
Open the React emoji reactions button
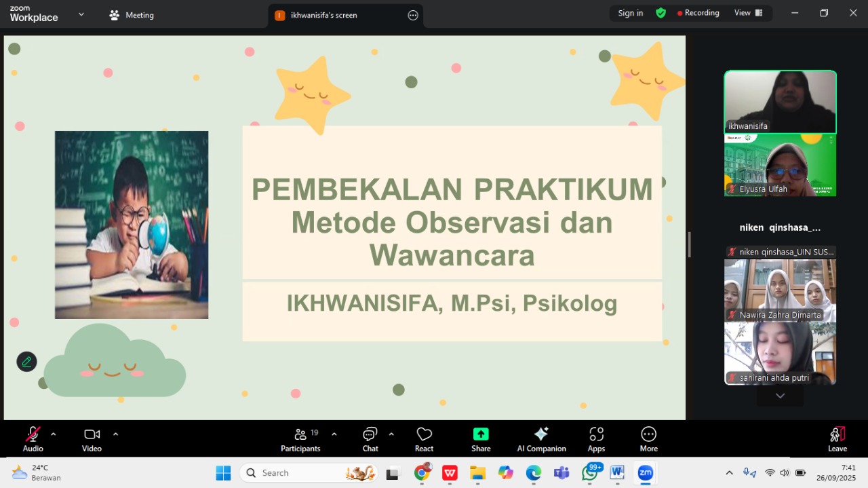click(424, 439)
